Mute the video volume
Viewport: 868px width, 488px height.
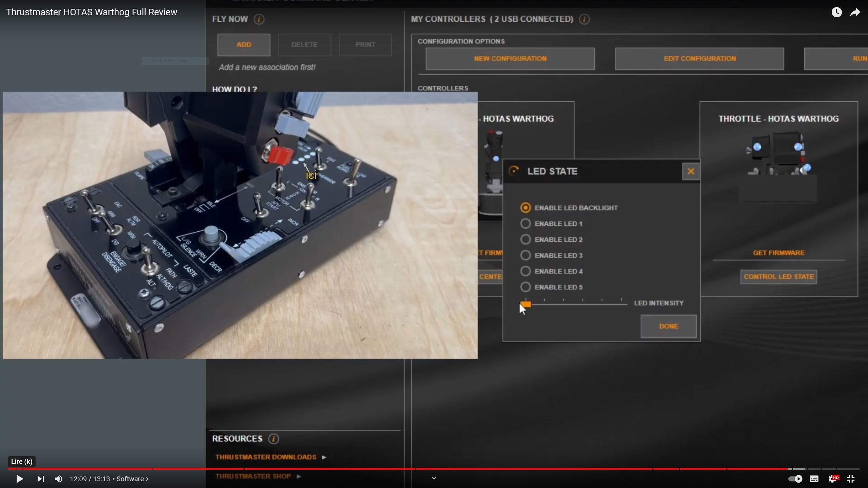pos(58,479)
